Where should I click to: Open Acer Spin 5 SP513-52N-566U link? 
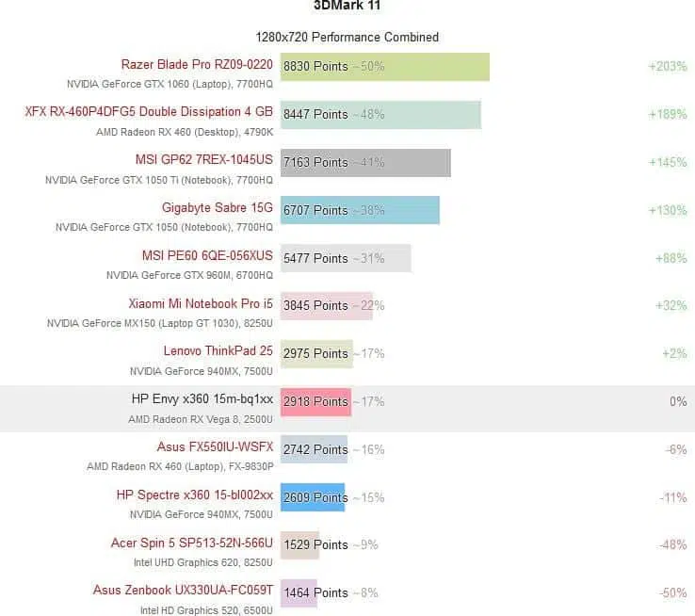(192, 543)
